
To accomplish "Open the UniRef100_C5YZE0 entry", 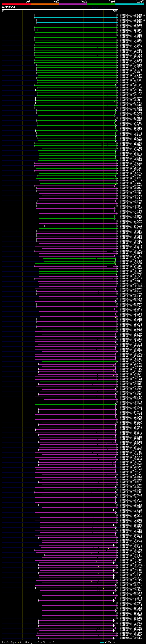I will pos(131,588).
